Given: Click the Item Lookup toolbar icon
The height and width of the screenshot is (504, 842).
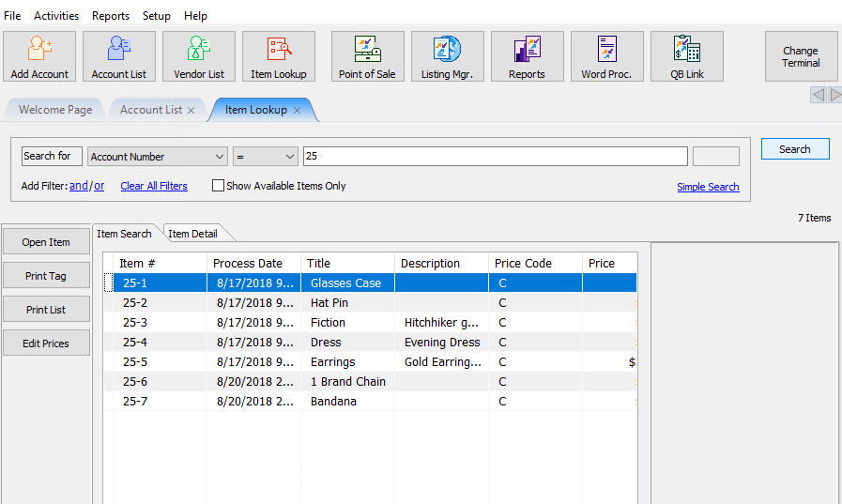Looking at the screenshot, I should tap(279, 56).
